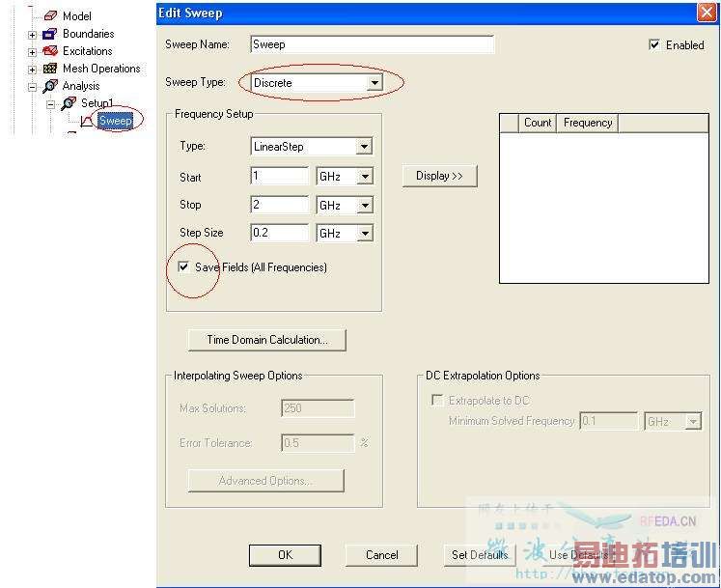Viewport: 721px width, 588px height.
Task: Click the Stop frequency value field
Action: point(280,205)
